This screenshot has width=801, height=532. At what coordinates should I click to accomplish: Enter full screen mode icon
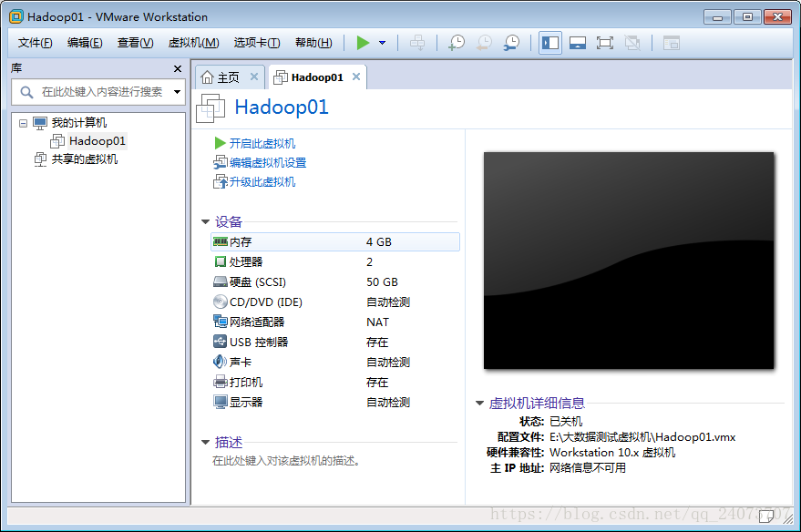pos(605,43)
